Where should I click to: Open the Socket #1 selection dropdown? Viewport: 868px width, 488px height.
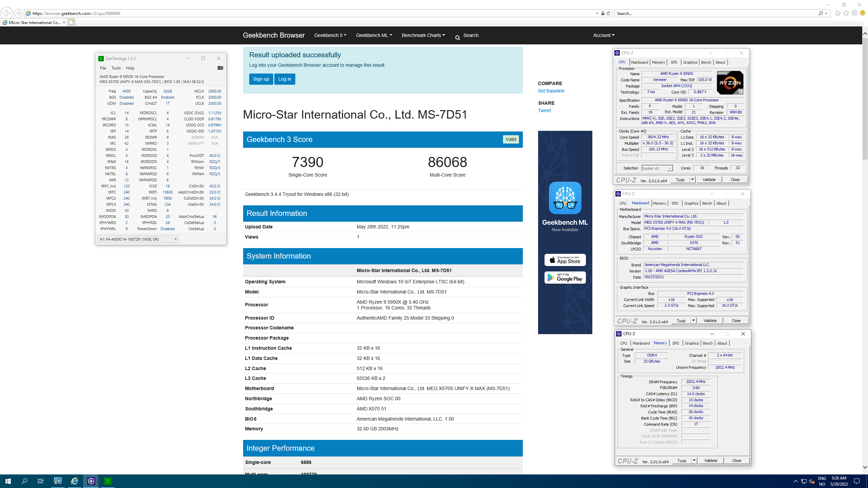coord(657,168)
